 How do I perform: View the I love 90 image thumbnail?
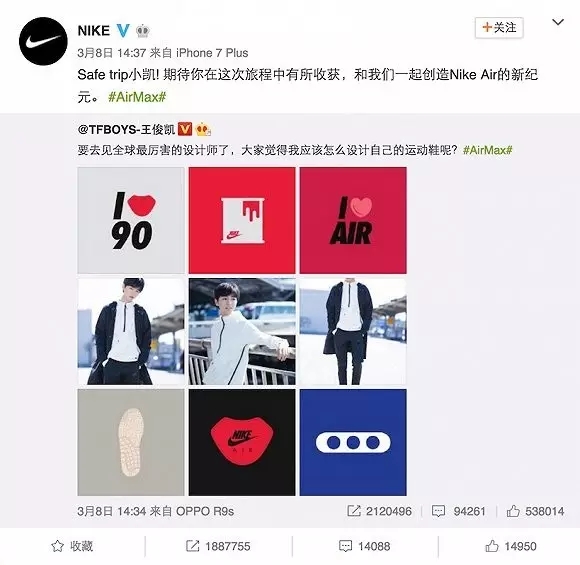pos(131,221)
